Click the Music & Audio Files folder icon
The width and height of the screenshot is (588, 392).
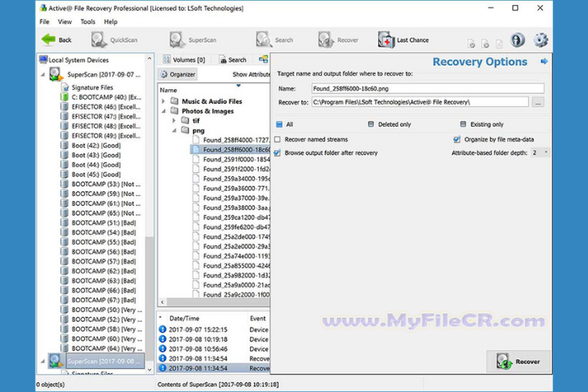click(175, 101)
